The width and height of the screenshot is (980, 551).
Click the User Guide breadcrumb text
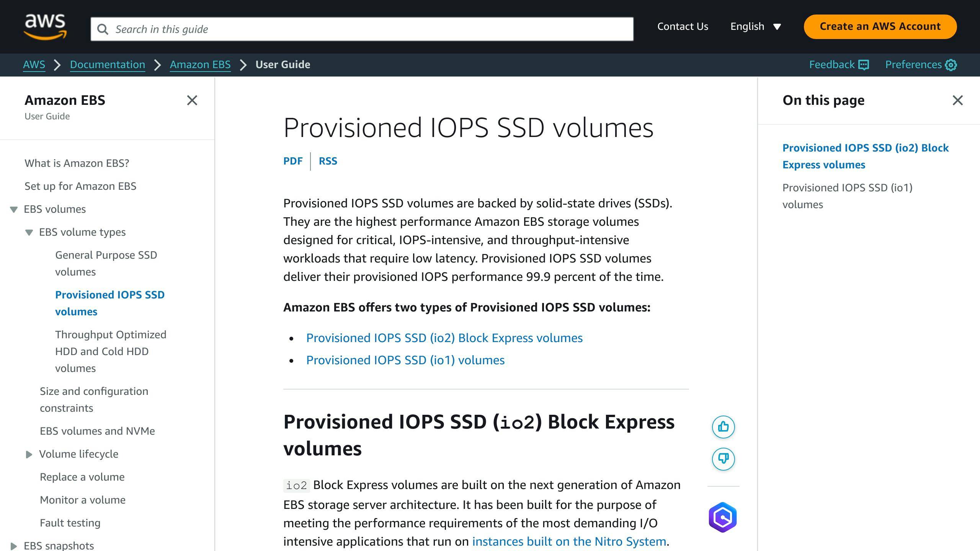(283, 65)
